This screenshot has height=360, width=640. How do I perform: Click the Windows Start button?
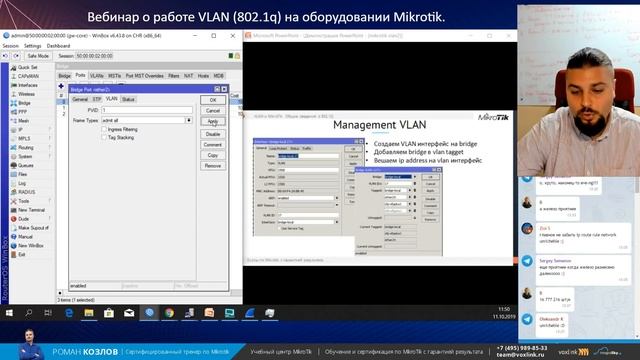pos(9,313)
